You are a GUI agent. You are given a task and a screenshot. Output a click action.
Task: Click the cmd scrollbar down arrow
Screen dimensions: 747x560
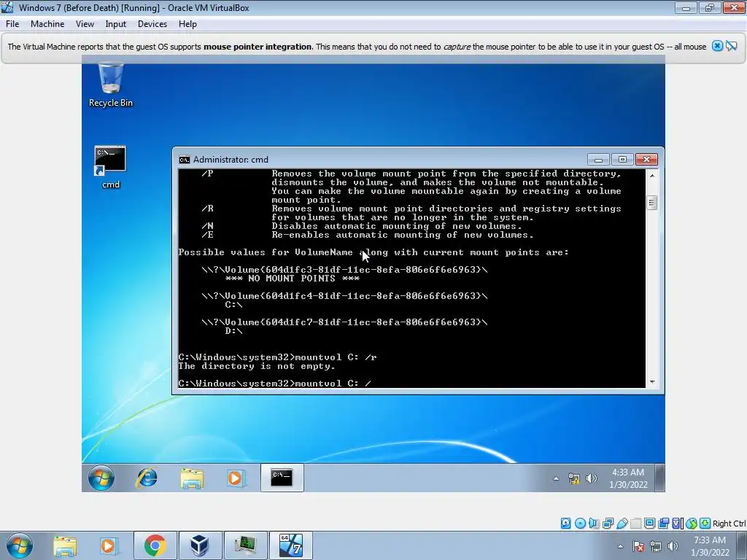click(x=652, y=382)
